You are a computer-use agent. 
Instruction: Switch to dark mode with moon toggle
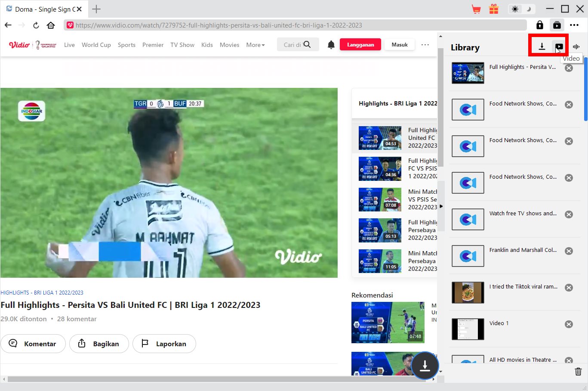pos(529,9)
